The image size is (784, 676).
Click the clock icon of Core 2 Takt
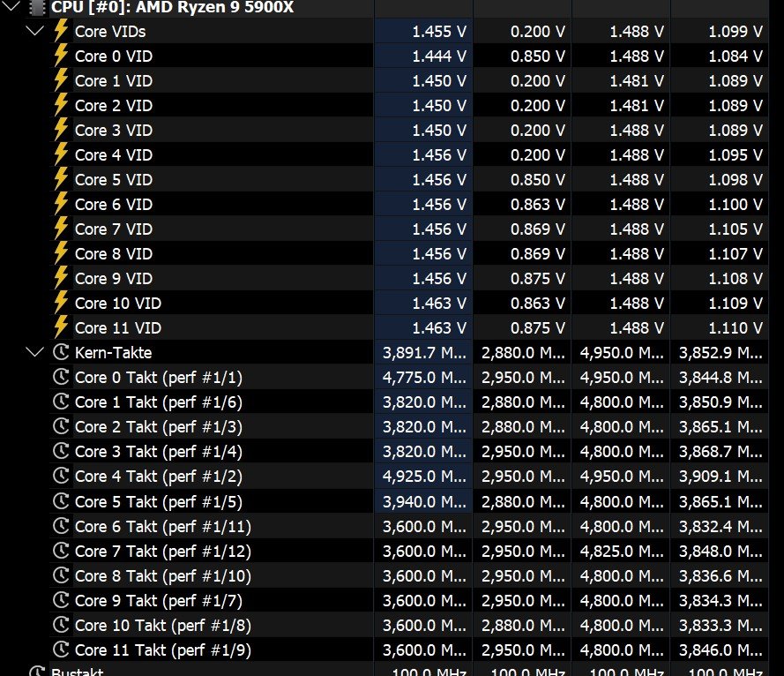[61, 426]
